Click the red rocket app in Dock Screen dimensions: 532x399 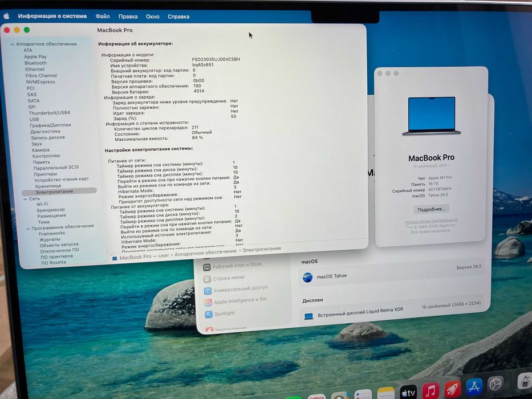pos(453,389)
